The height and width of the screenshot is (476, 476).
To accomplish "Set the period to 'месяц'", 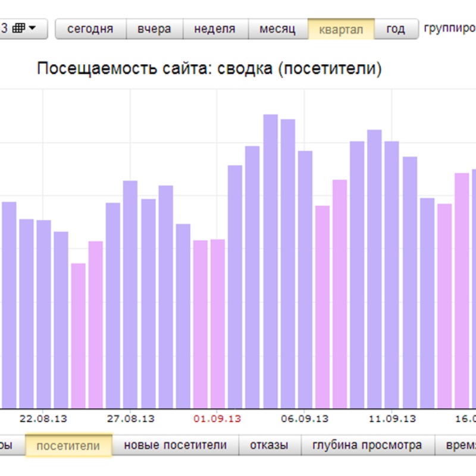I will click(x=277, y=29).
